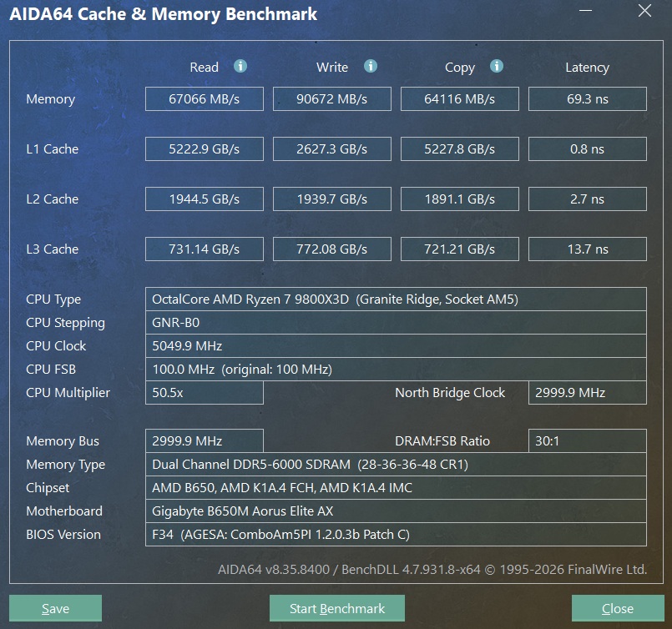
Task: Select L2 Cache copy 1891.1 GB/s
Action: point(459,199)
